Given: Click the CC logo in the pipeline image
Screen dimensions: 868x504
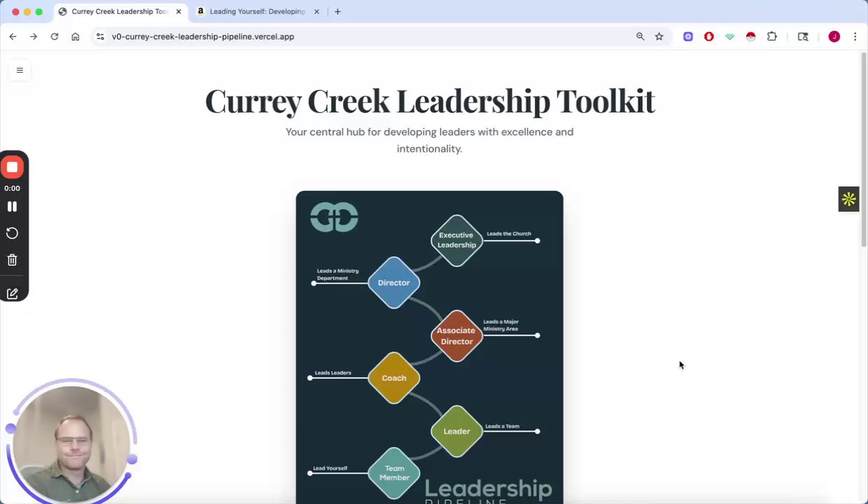Looking at the screenshot, I should click(334, 217).
